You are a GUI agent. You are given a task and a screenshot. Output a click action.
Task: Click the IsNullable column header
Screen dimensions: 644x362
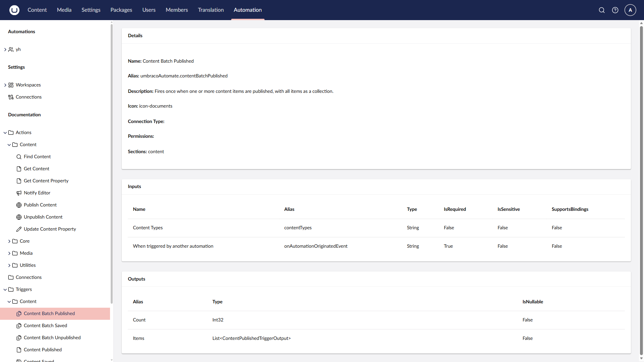pyautogui.click(x=533, y=302)
